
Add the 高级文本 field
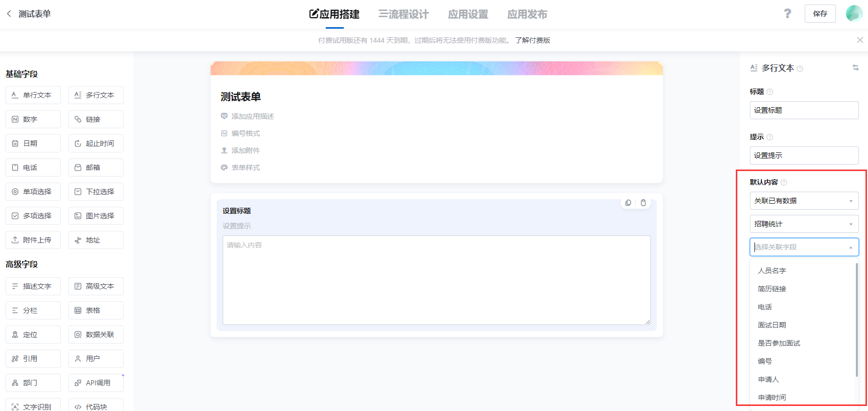tap(96, 286)
